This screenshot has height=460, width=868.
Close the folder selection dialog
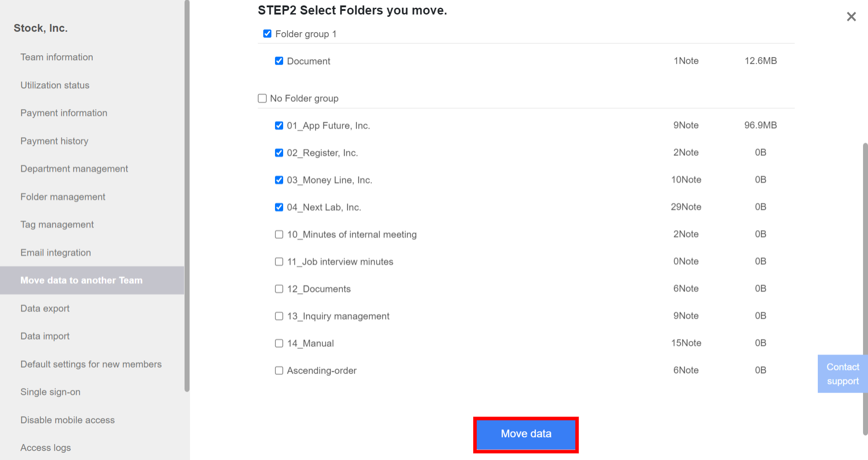point(851,16)
